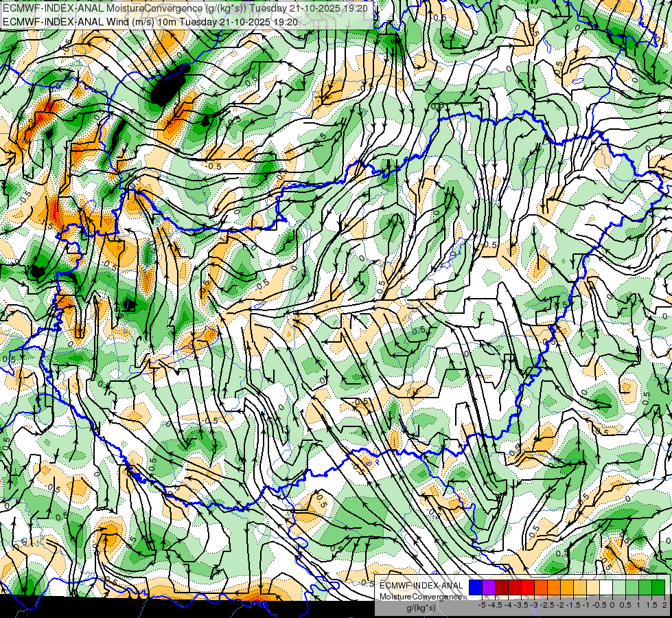Click the "-1.5" tick label in the legend
Image resolution: width=672 pixels, height=618 pixels.
tap(574, 605)
